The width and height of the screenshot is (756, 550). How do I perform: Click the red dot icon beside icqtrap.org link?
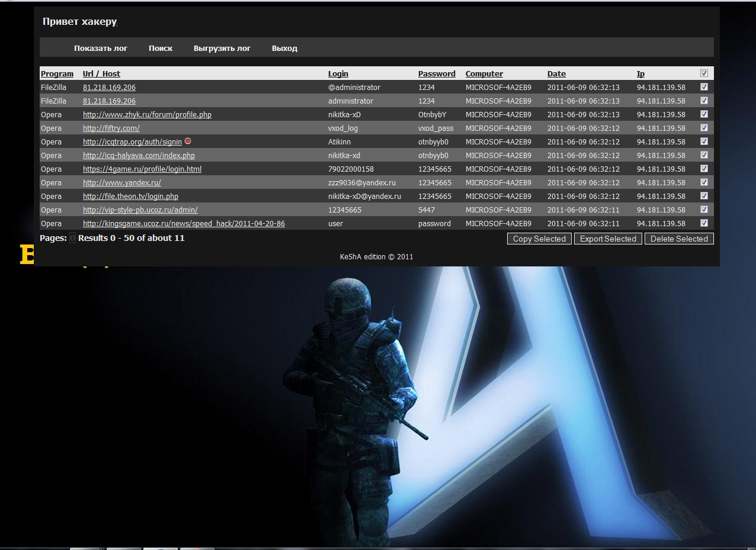click(188, 141)
